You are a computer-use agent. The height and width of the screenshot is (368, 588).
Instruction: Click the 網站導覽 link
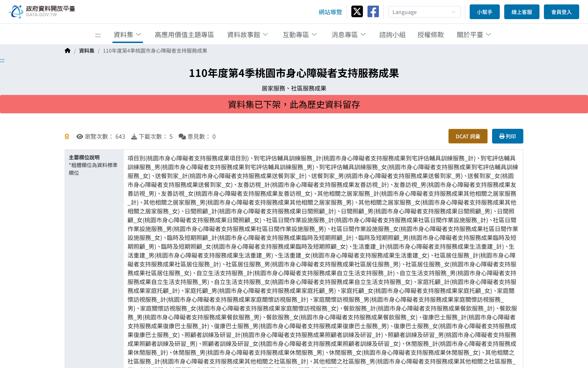pyautogui.click(x=330, y=12)
